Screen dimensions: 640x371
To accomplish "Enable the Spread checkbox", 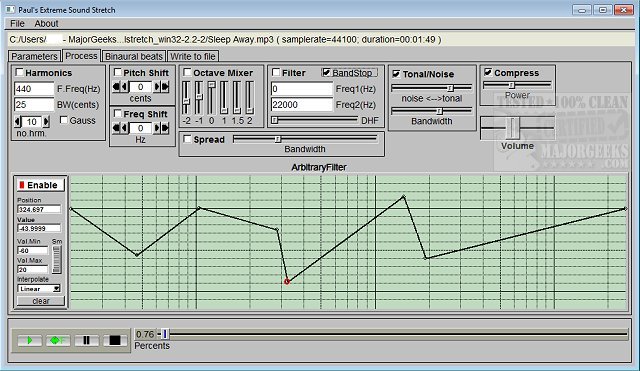I will pos(187,139).
